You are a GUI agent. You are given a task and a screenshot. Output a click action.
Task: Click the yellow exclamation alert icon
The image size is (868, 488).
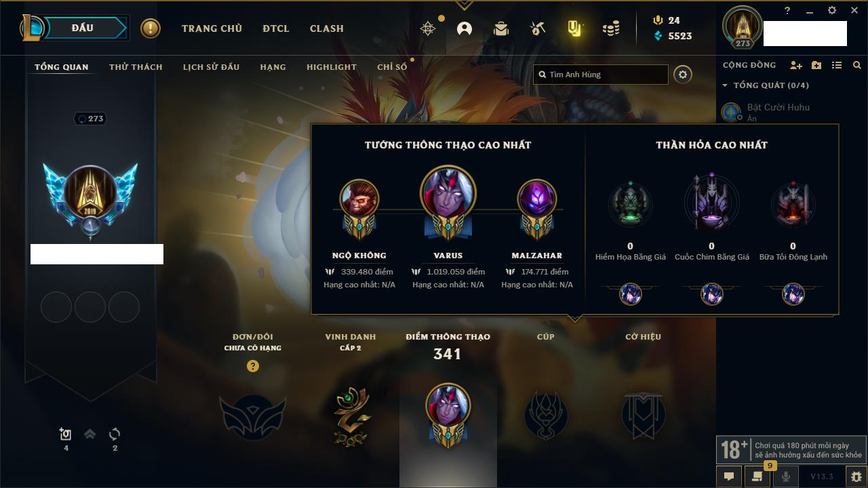pyautogui.click(x=151, y=28)
